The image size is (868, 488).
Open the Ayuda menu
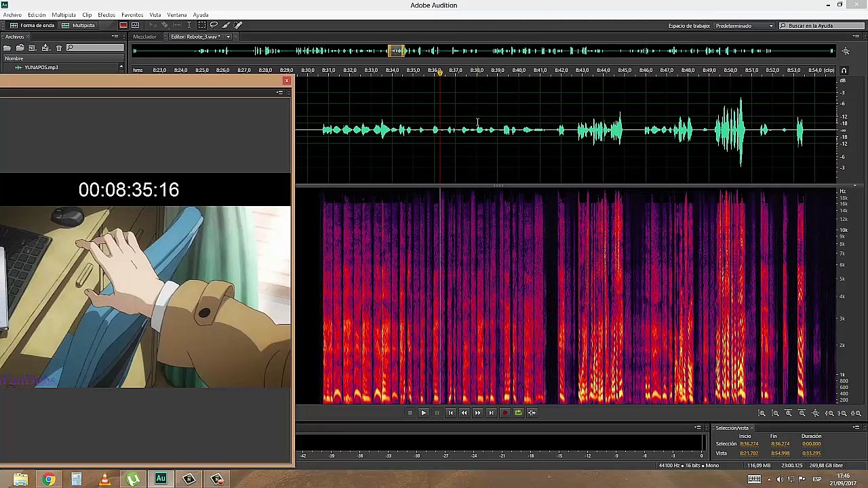201,15
